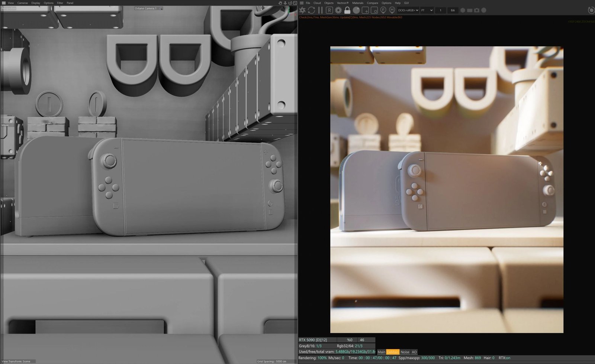Click the grey rectangle icon
Viewport: 595px width, 364px height.
click(470, 10)
